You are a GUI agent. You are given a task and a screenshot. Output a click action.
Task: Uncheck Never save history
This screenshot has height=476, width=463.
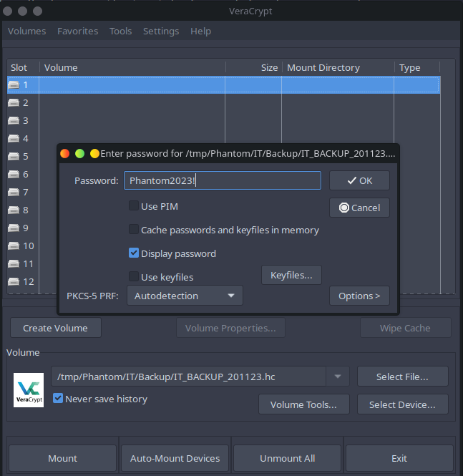[58, 398]
